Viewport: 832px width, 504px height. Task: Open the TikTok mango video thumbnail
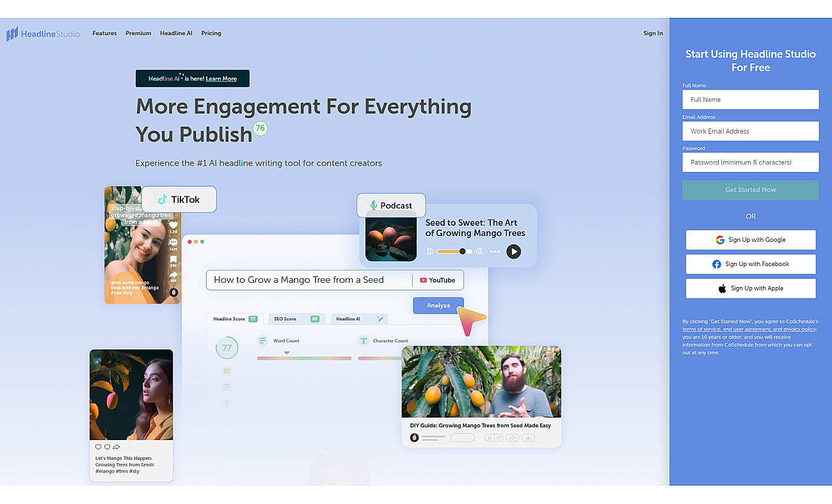[x=143, y=245]
